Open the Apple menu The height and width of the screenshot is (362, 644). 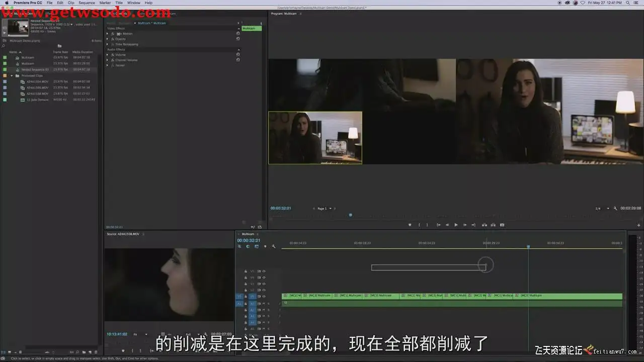click(7, 3)
